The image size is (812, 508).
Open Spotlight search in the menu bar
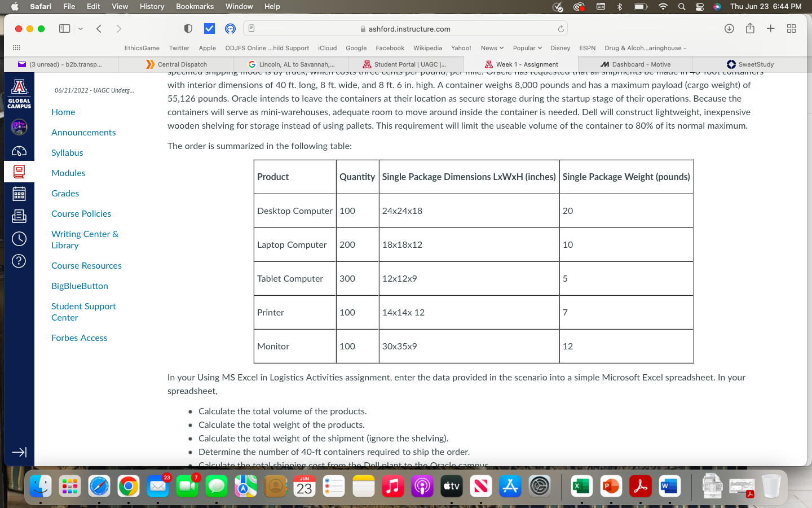(682, 6)
